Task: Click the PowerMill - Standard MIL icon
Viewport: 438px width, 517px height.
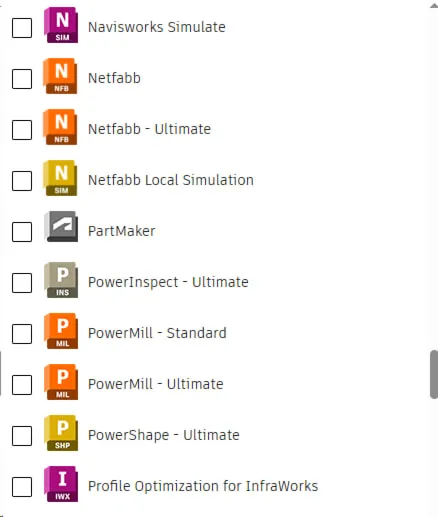Action: pyautogui.click(x=61, y=331)
